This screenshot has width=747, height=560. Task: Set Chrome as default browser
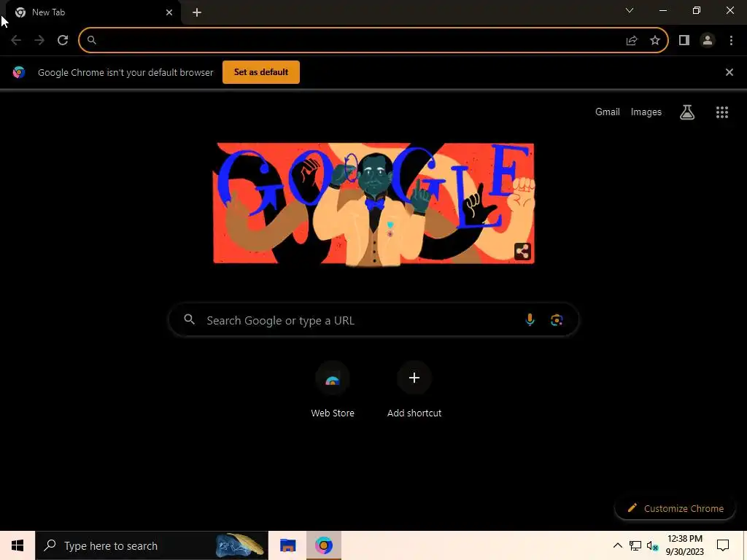point(261,72)
